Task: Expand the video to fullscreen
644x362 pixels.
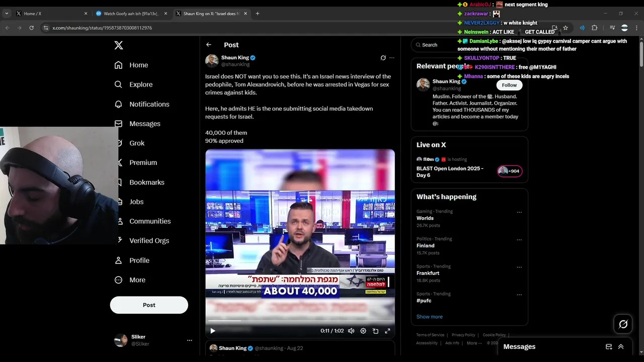Action: coord(387,331)
